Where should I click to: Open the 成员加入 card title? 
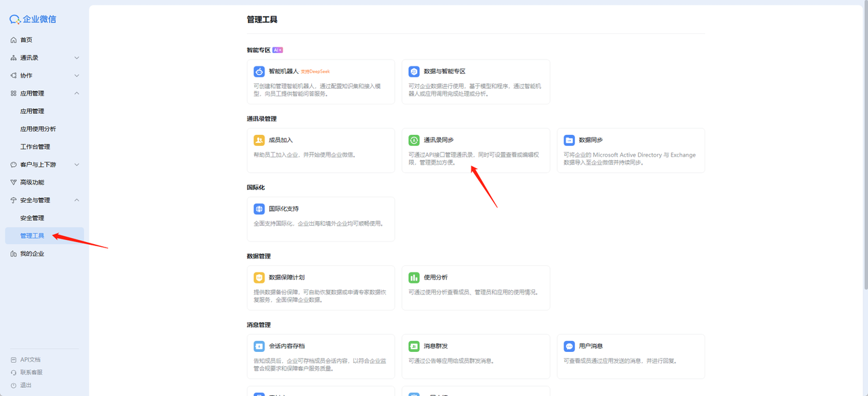pos(281,140)
